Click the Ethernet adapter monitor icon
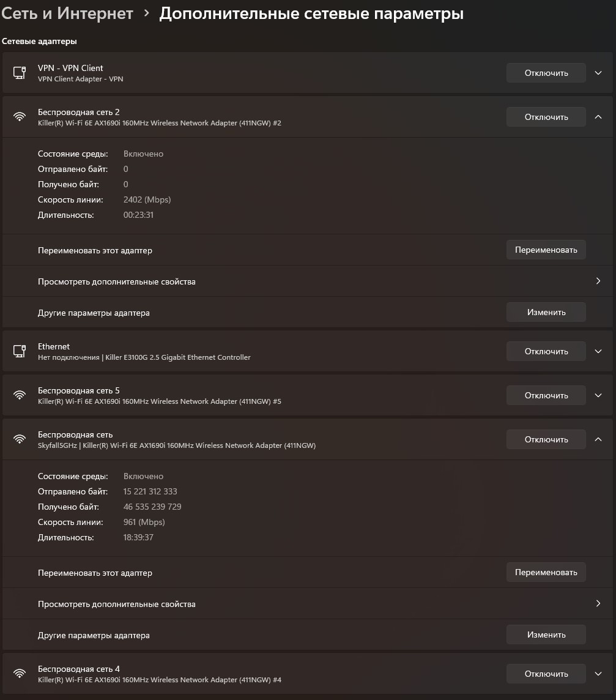The image size is (616, 700). [x=20, y=351]
